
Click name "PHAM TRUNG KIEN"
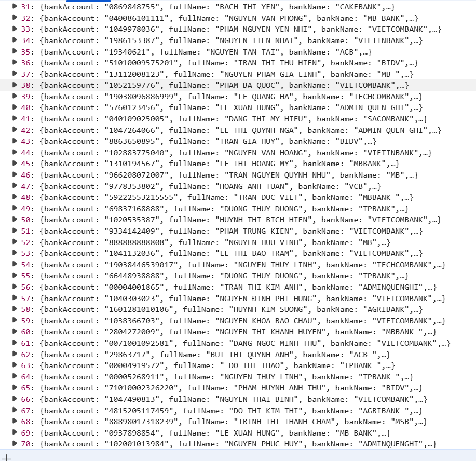(254, 231)
